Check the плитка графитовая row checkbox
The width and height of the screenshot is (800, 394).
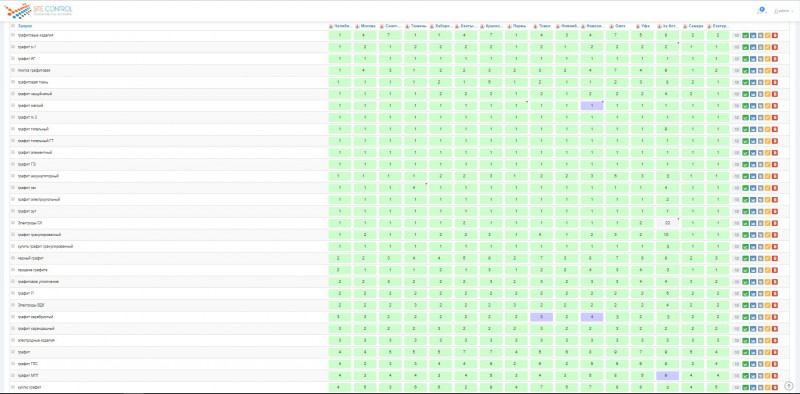coord(13,70)
